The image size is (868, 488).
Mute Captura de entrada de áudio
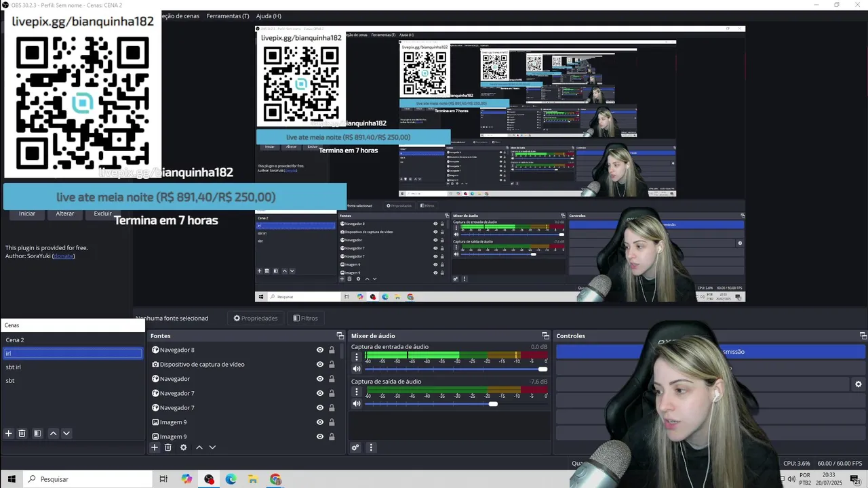(357, 369)
